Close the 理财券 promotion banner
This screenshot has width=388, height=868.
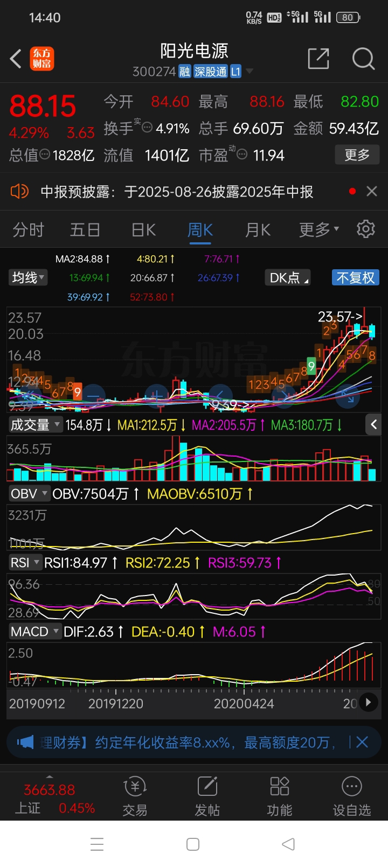(x=362, y=743)
